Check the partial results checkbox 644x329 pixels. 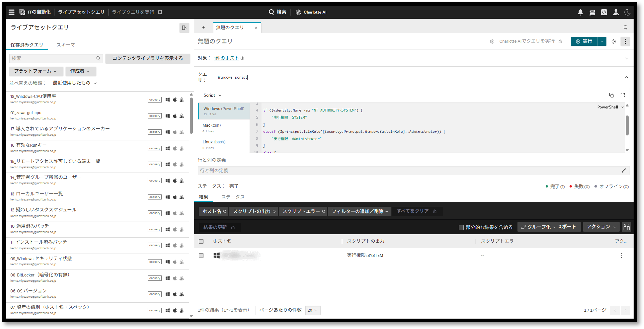coord(461,227)
